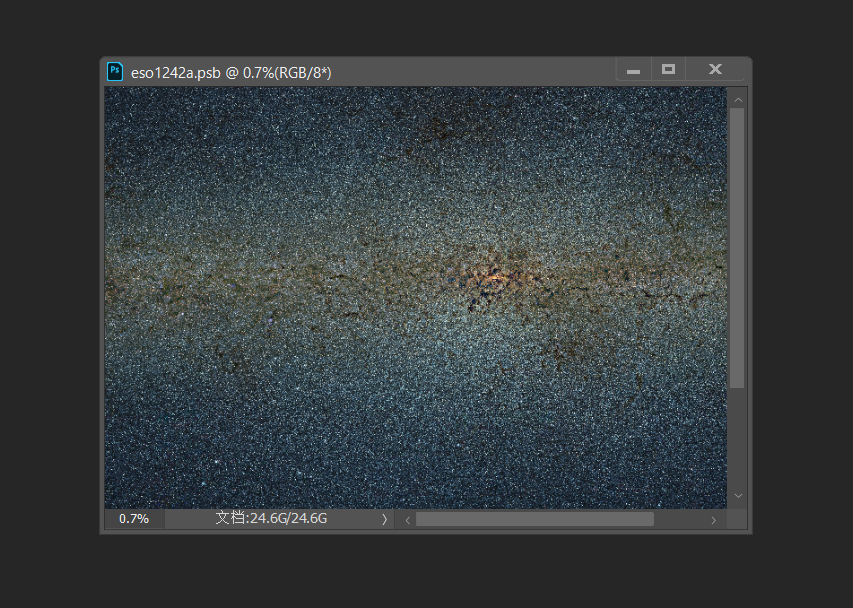Click the Photoshop icon in the document title bar
Image resolution: width=853 pixels, height=608 pixels.
115,71
